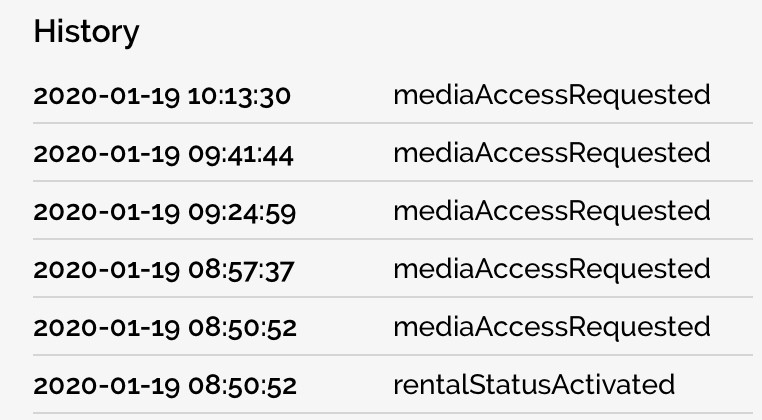Select the 09:24:59 timestamp
The image size is (762, 420).
click(x=165, y=212)
